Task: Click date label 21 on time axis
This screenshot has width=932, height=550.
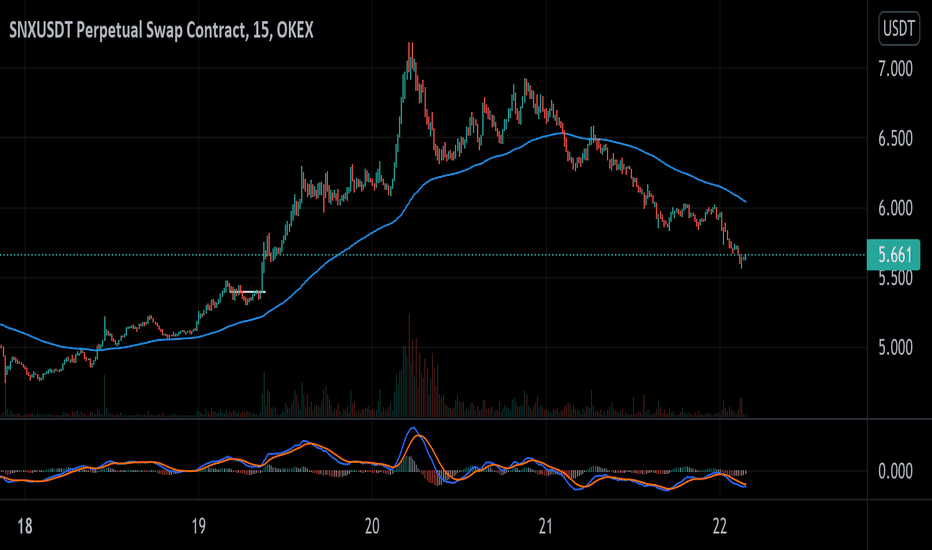Action: [x=546, y=527]
